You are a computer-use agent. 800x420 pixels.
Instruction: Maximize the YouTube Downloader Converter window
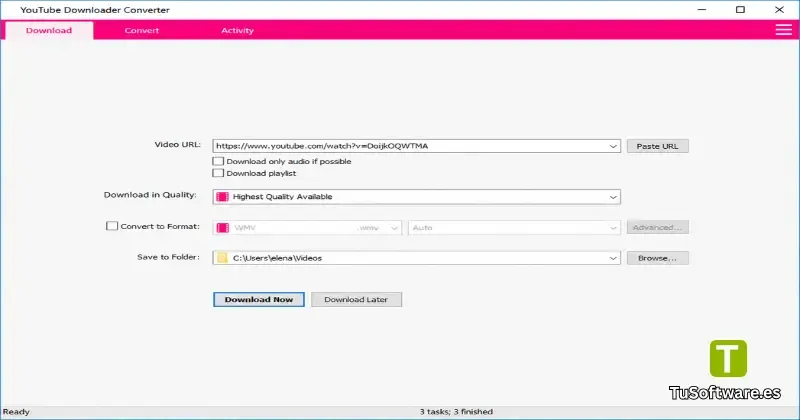(x=740, y=9)
